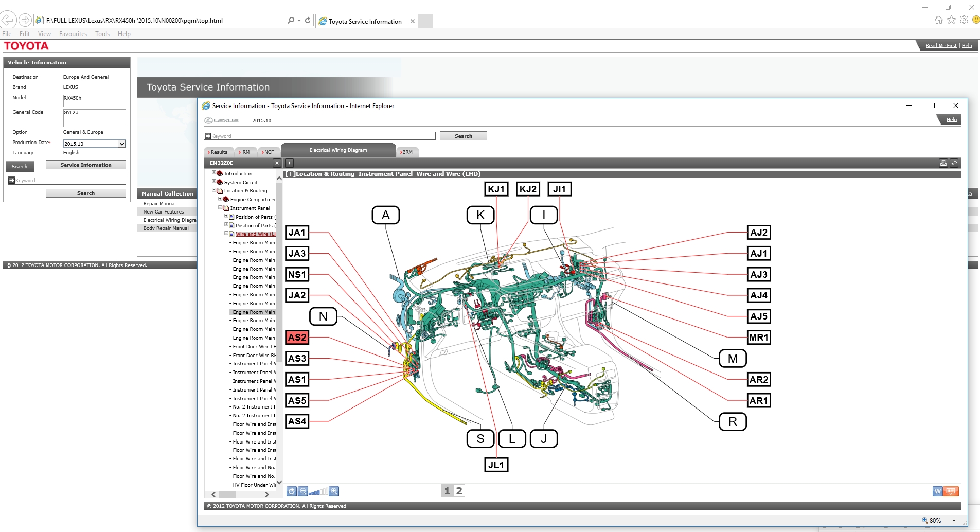
Task: Go to diagram page 2
Action: (x=459, y=491)
